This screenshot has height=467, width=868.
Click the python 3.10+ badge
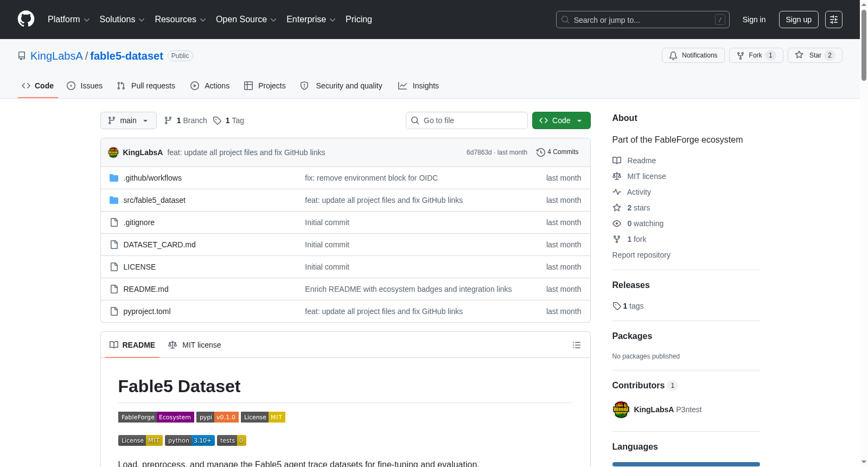190,440
